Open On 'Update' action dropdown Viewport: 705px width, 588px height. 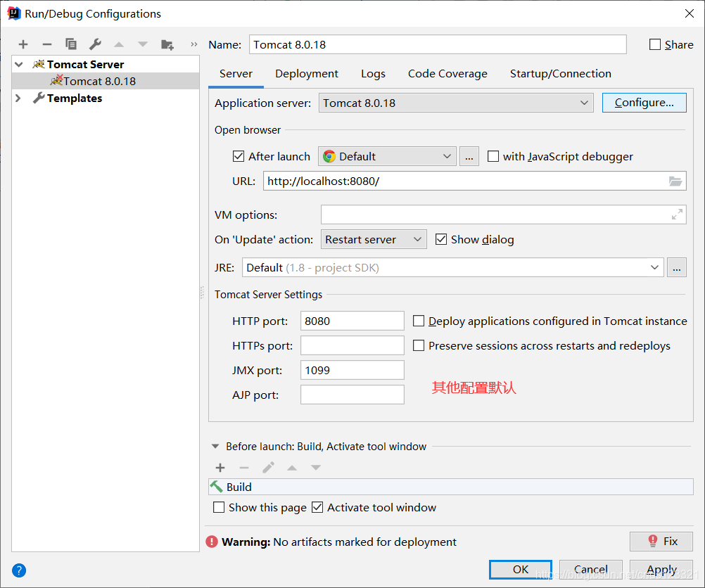pyautogui.click(x=374, y=240)
